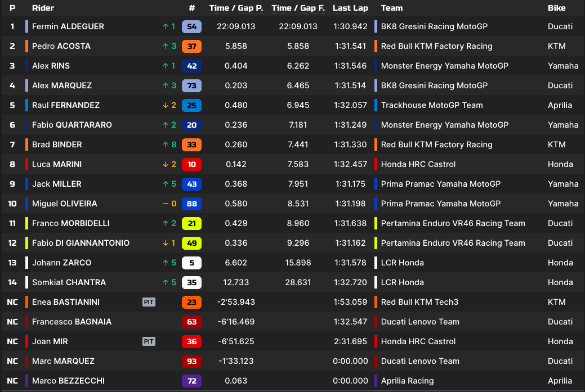Viewport: 585px width, 392px height.
Task: Click the blue team color bar beside Jack Miller
Action: pyautogui.click(x=27, y=184)
